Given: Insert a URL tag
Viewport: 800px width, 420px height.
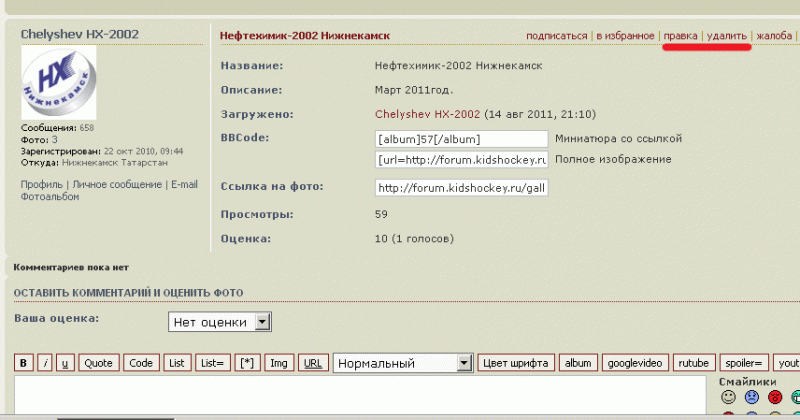Looking at the screenshot, I should (313, 363).
